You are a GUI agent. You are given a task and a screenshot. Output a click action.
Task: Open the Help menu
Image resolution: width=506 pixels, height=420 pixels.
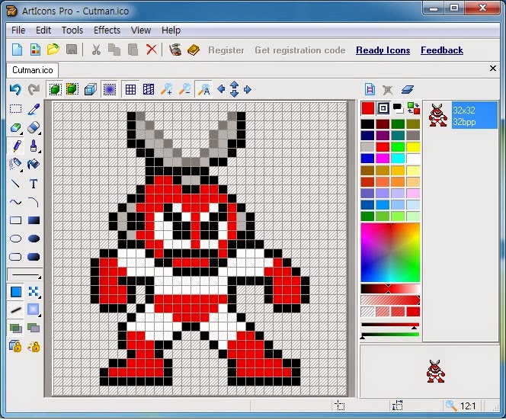click(171, 30)
